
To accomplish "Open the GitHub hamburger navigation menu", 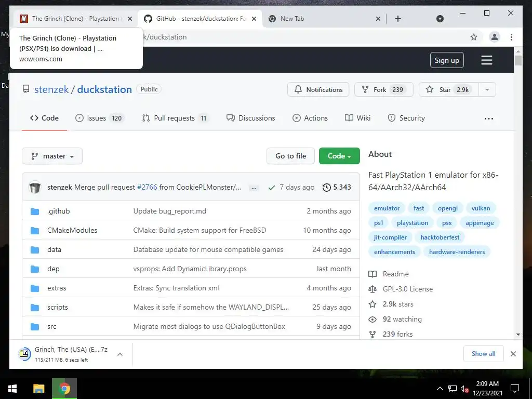I will pyautogui.click(x=486, y=60).
